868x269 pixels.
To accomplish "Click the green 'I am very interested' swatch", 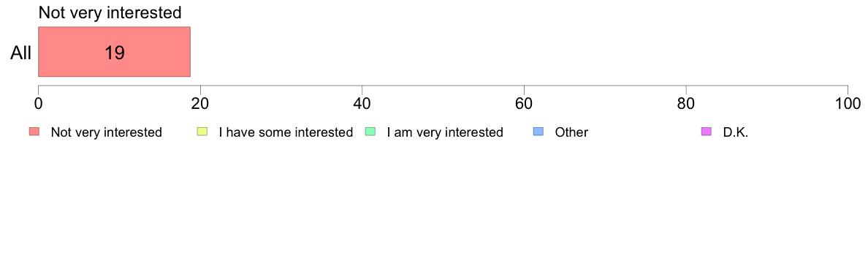I will [x=370, y=132].
